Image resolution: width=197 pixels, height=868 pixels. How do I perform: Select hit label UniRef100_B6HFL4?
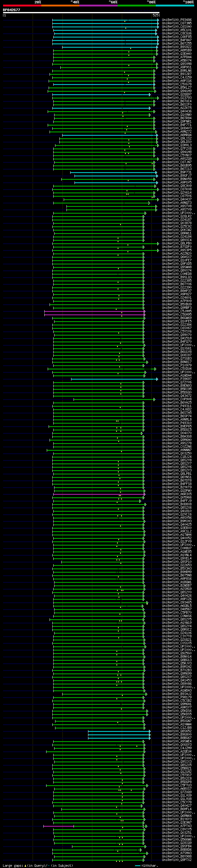tap(177, 809)
